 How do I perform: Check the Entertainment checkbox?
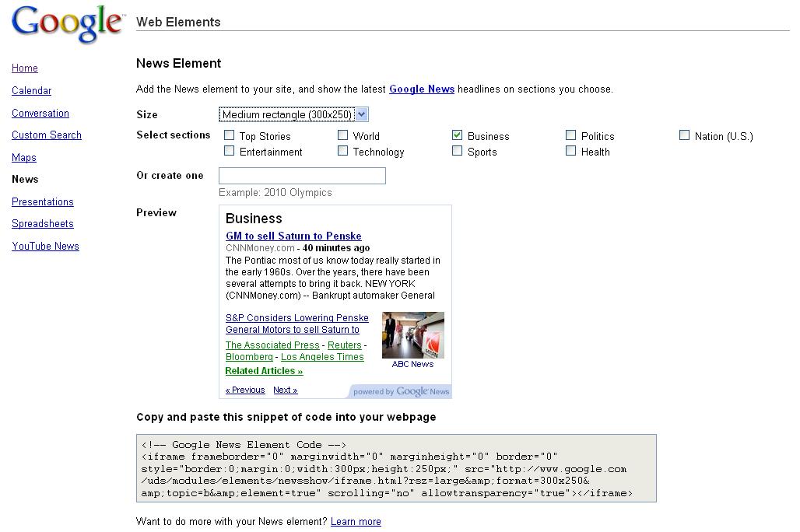[230, 151]
